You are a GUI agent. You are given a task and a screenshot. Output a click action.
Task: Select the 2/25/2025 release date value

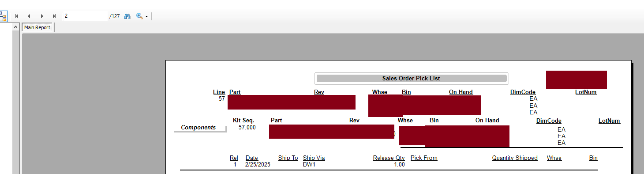tap(258, 165)
